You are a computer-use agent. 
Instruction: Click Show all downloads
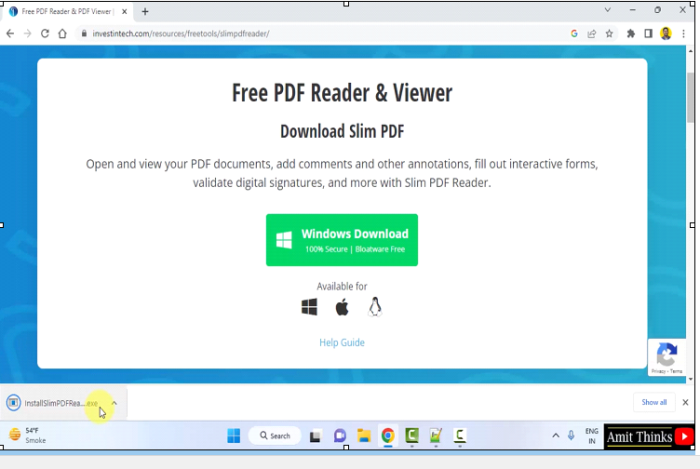(654, 402)
